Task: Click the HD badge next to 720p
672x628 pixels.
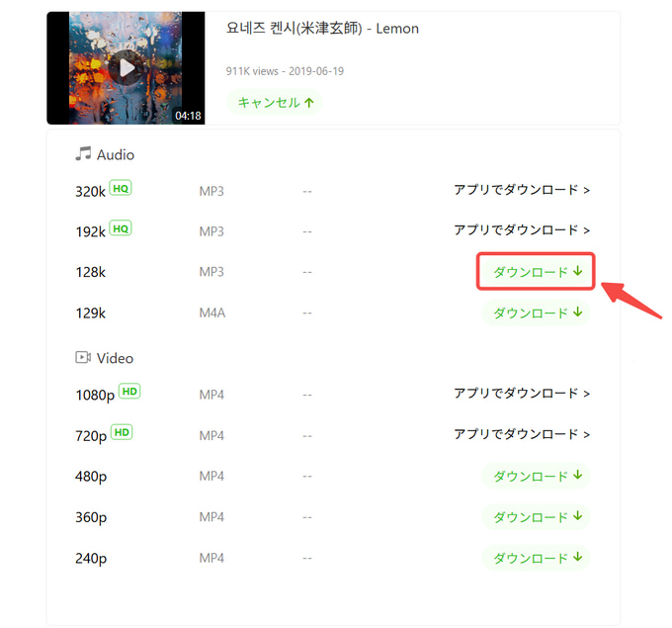Action: tap(122, 432)
